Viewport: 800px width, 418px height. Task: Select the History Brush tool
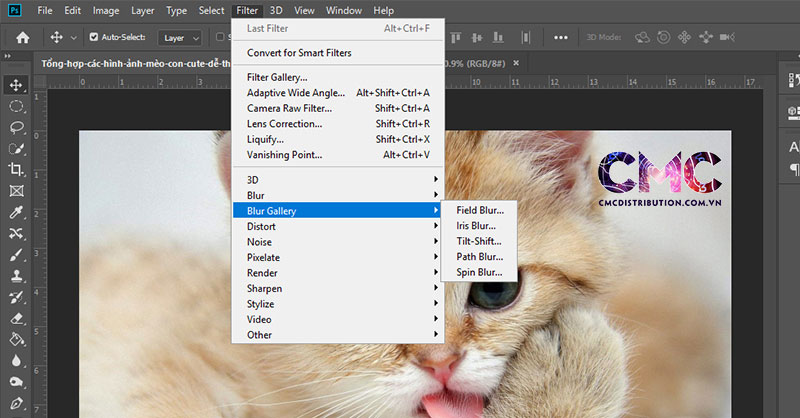click(16, 297)
